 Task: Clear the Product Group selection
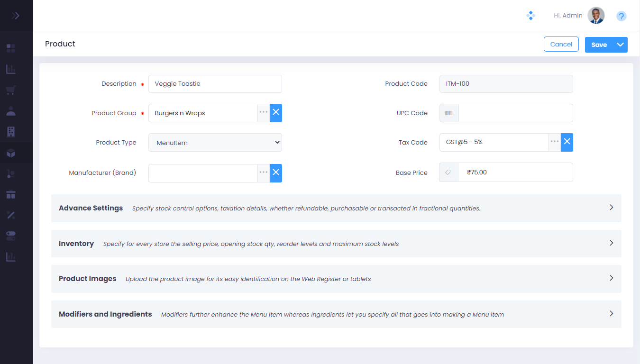click(276, 113)
